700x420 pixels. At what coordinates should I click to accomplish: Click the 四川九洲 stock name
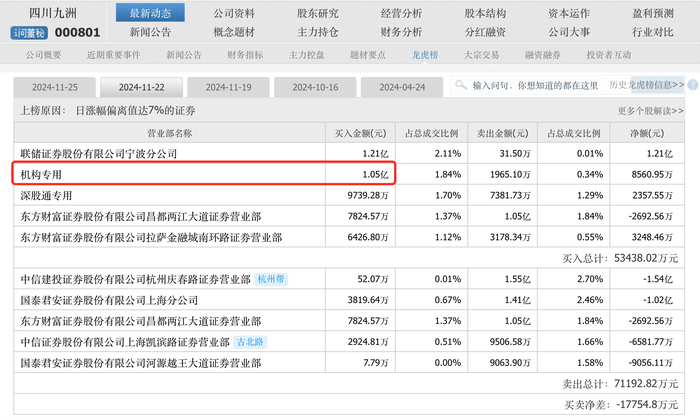[x=53, y=13]
